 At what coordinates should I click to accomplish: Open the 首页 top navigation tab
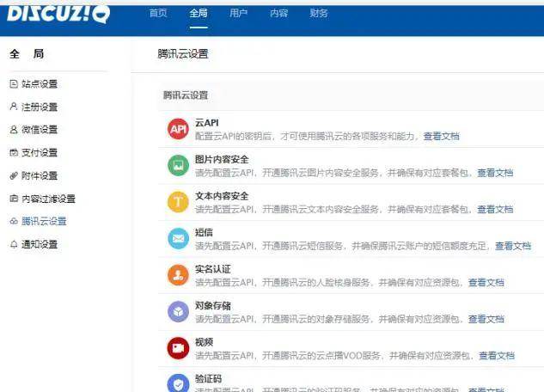(158, 13)
